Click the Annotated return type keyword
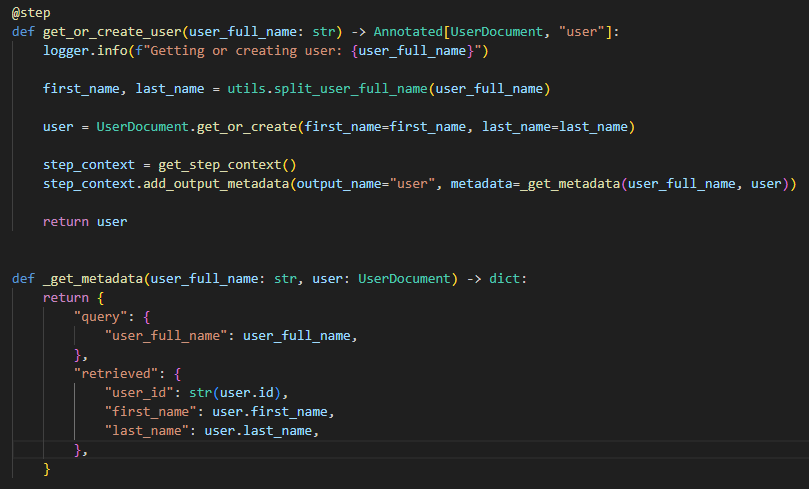Image resolution: width=809 pixels, height=489 pixels. (x=408, y=32)
